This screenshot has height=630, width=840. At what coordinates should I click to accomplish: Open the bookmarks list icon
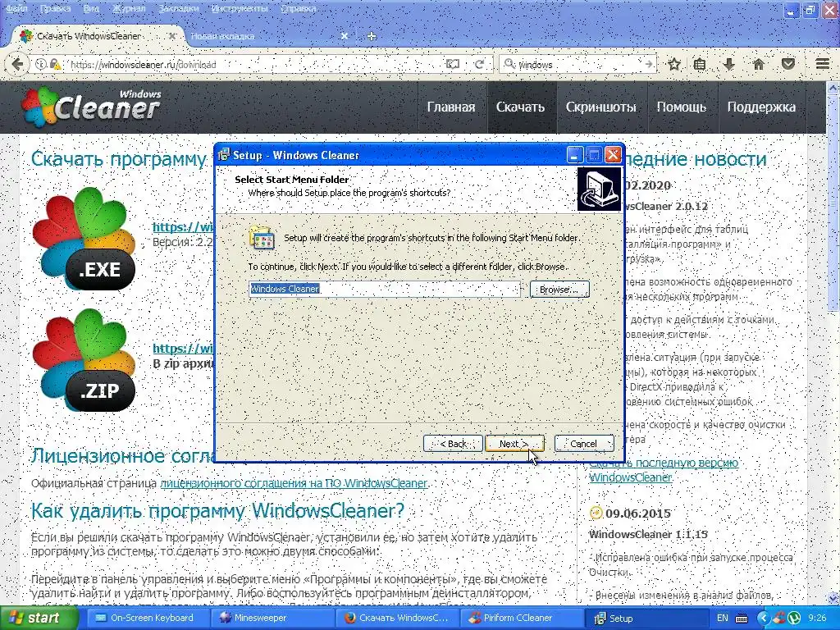click(x=700, y=64)
